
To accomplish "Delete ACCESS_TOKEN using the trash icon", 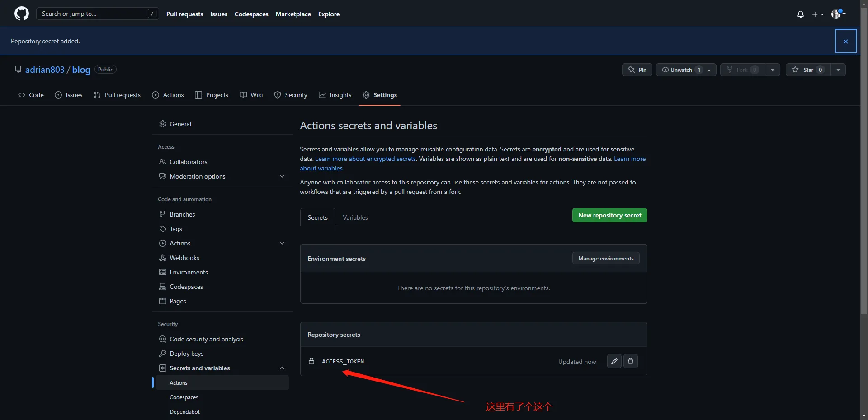I will point(630,361).
